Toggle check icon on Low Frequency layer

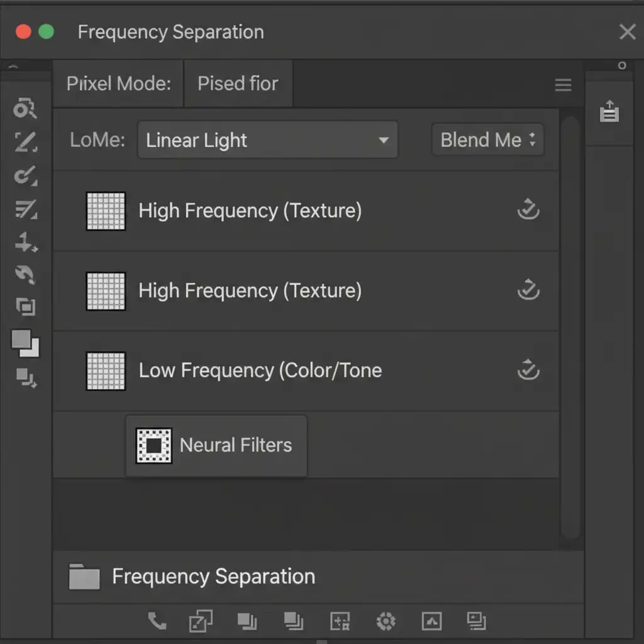pyautogui.click(x=528, y=370)
